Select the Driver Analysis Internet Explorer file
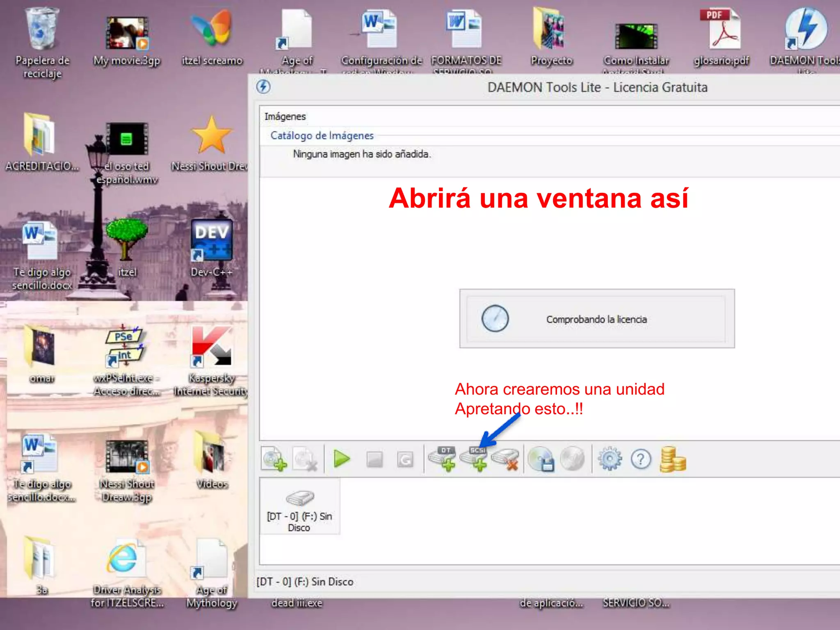Viewport: 840px width, 630px height. pyautogui.click(x=127, y=573)
